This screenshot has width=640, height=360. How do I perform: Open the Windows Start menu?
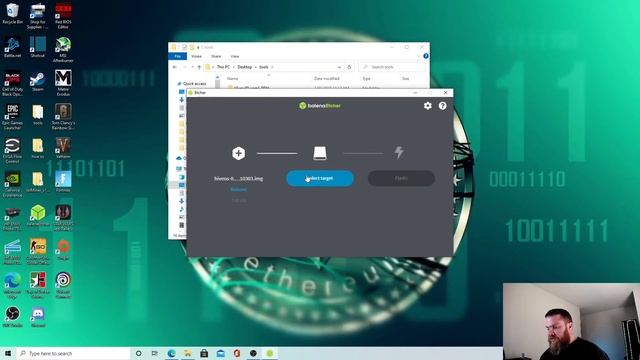[8, 353]
